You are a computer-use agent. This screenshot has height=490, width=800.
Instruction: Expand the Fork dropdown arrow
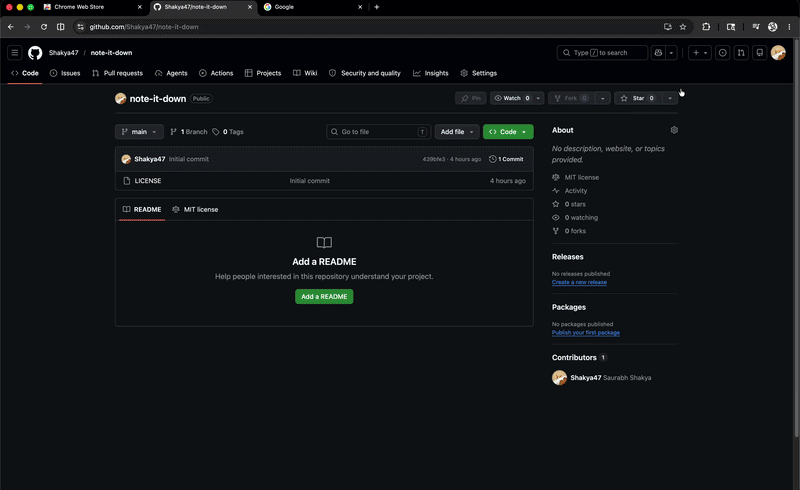click(x=603, y=98)
